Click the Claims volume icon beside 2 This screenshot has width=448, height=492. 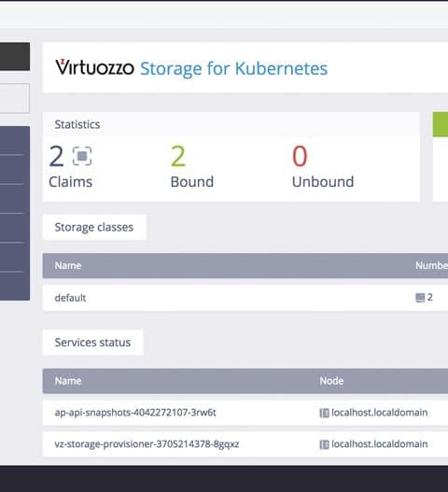click(x=82, y=156)
